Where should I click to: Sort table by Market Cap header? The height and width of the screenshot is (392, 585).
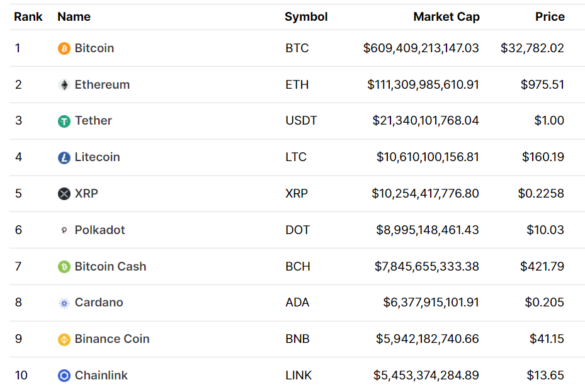tap(446, 17)
